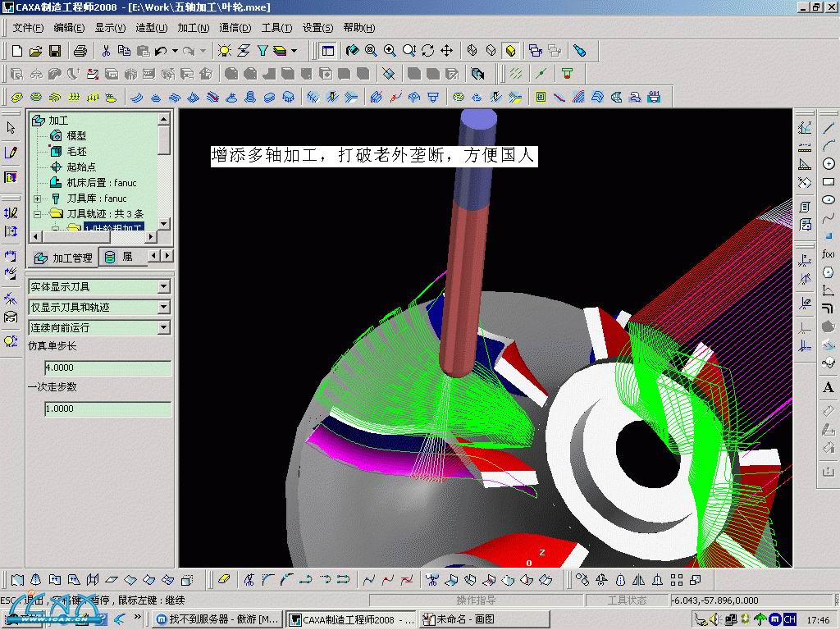Open the 工具(T) menu
The height and width of the screenshot is (630, 840).
[x=277, y=27]
